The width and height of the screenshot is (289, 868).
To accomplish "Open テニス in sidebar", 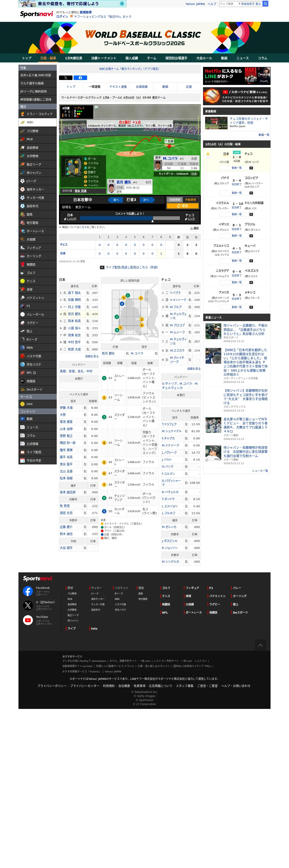I will click(x=37, y=281).
